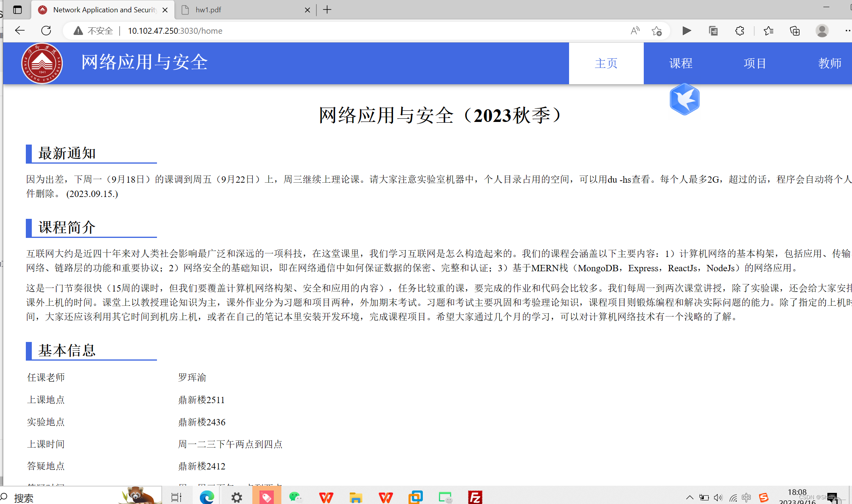Go to the 课程 navigation tab
Image resolution: width=852 pixels, height=504 pixels.
click(681, 63)
